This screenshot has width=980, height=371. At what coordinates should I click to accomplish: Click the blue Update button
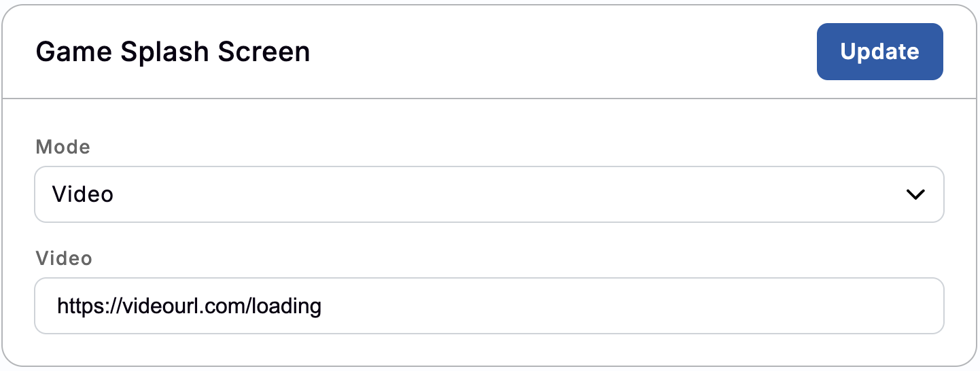tap(879, 52)
